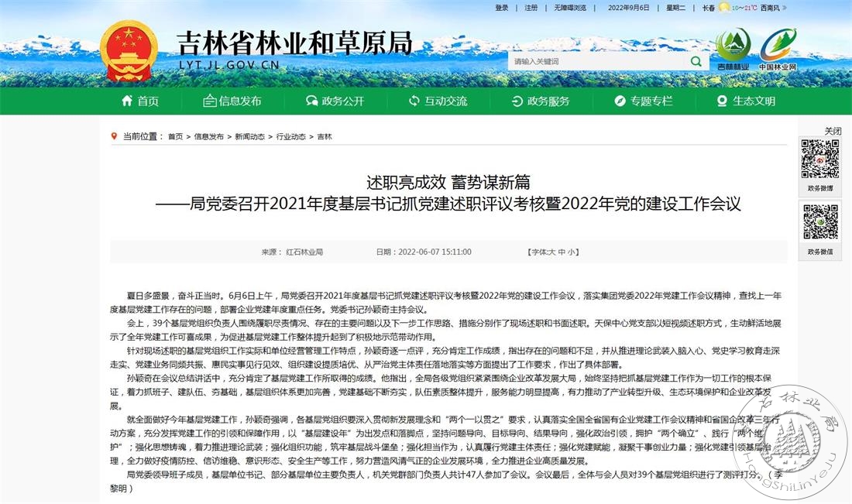Click the LYT.JL.GOV.CN site address text
852x504 pixels.
(229, 64)
